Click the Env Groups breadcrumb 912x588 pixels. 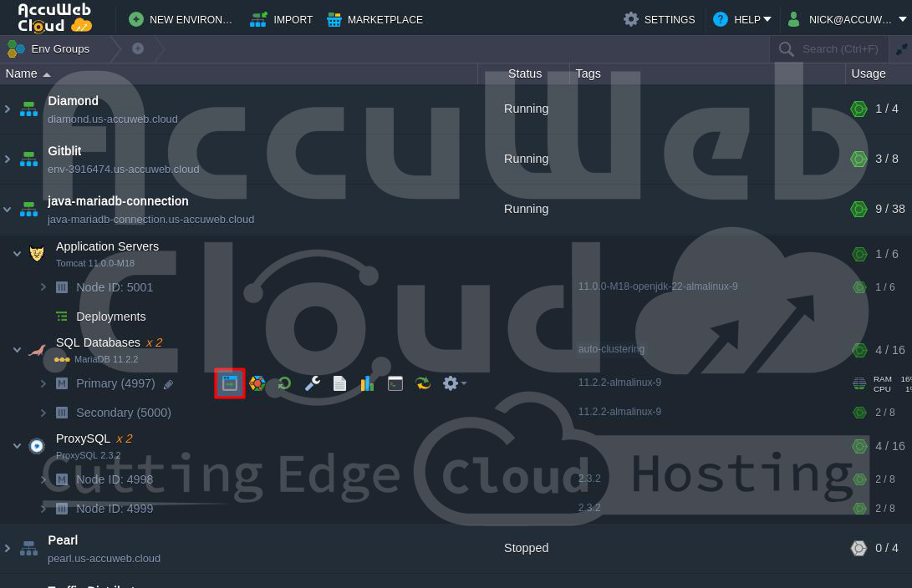tap(60, 48)
